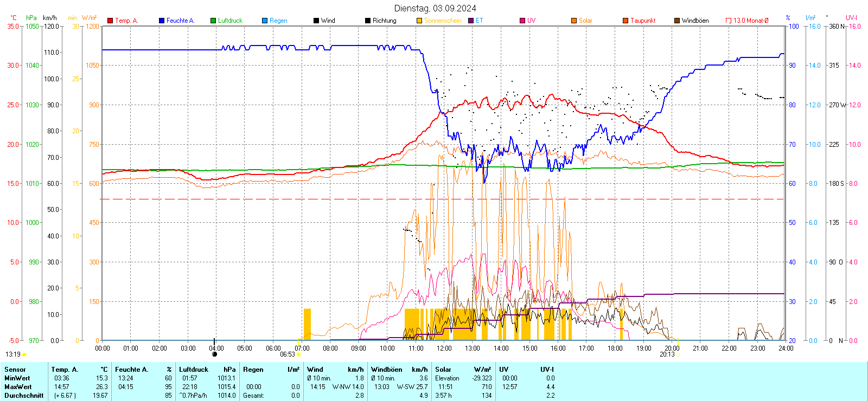Image resolution: width=868 pixels, height=401 pixels.
Task: Click the green Luftdruck legend square
Action: pyautogui.click(x=213, y=21)
